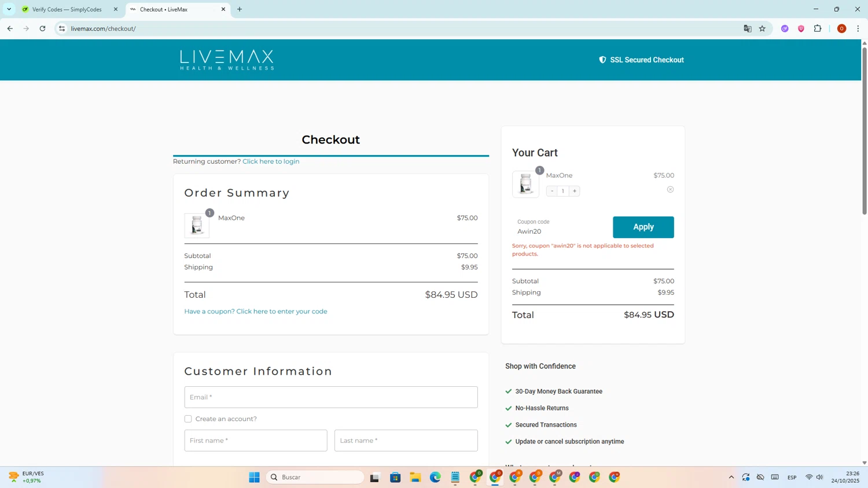The height and width of the screenshot is (488, 868).
Task: Click the taskbar Buscar search box
Action: [x=315, y=477]
